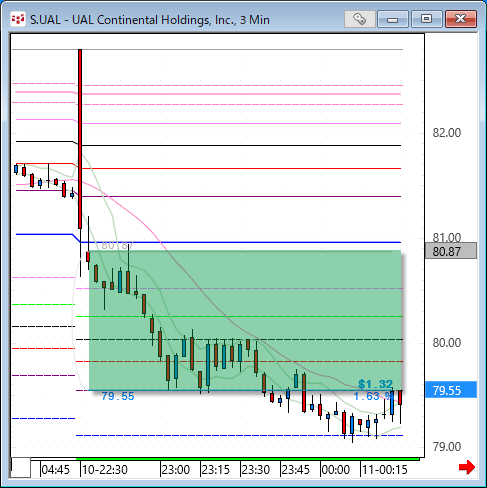Click the tall red opening candlestick

coord(80,139)
